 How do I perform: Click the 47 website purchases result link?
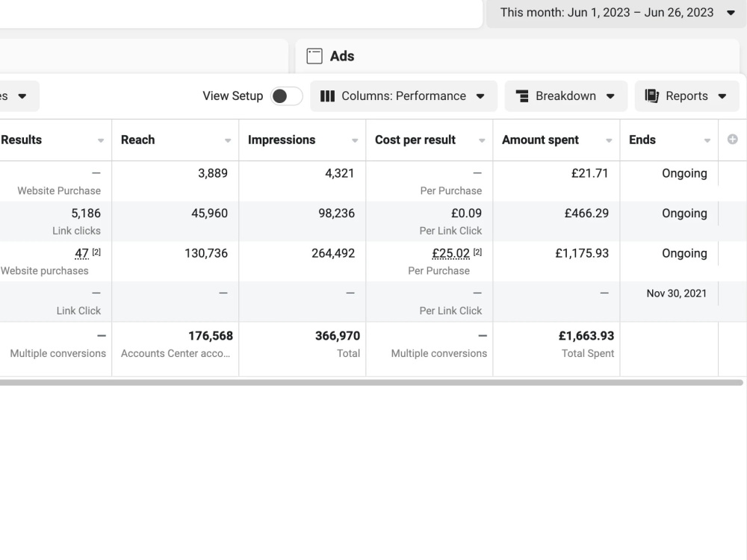tap(81, 253)
